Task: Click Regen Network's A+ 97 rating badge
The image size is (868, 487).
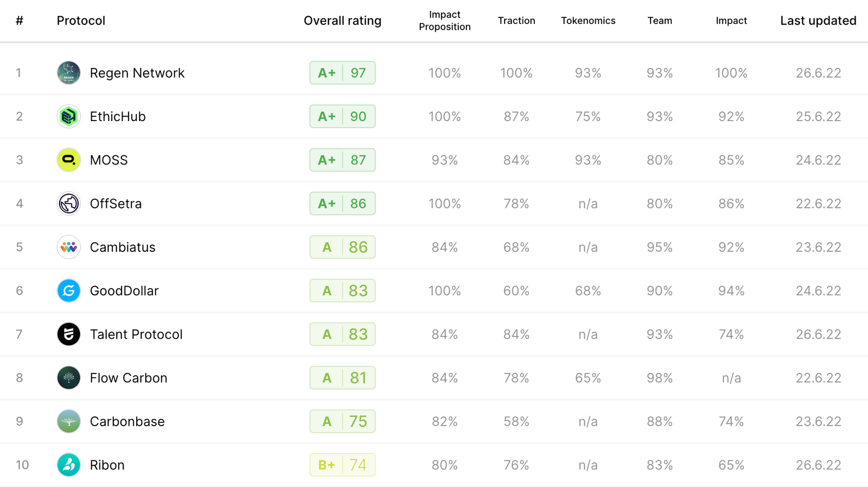Action: pyautogui.click(x=342, y=73)
